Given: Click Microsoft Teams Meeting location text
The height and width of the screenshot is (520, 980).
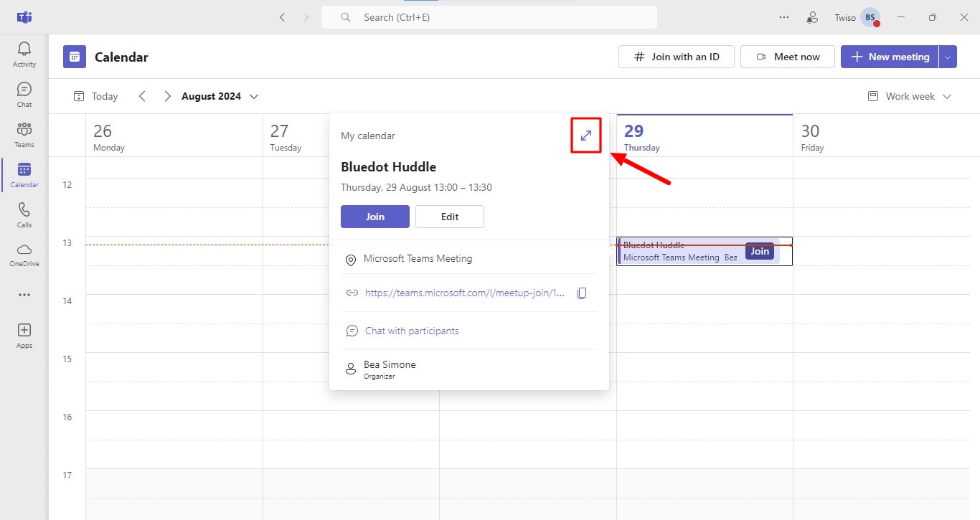Looking at the screenshot, I should point(418,258).
